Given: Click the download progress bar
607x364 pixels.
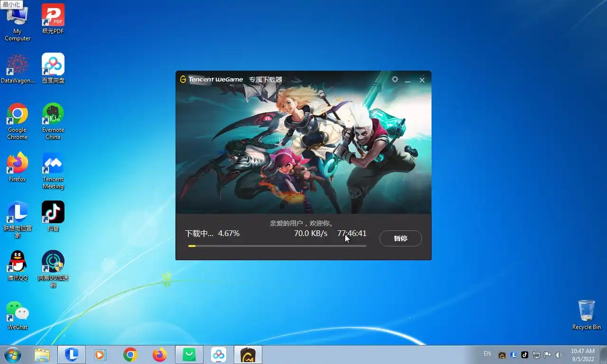Looking at the screenshot, I should click(277, 246).
